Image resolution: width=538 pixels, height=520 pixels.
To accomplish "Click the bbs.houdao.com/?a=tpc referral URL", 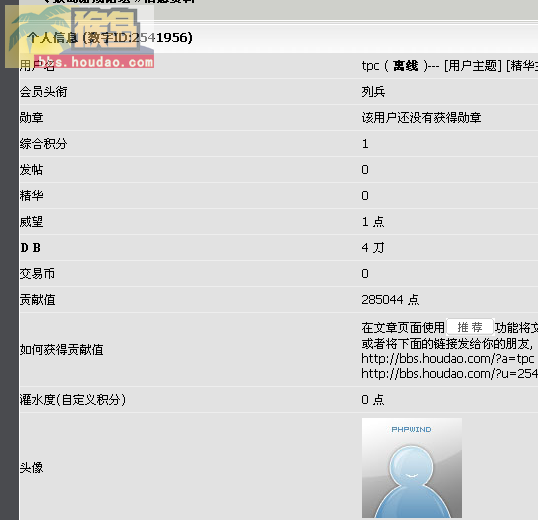I will point(447,358).
